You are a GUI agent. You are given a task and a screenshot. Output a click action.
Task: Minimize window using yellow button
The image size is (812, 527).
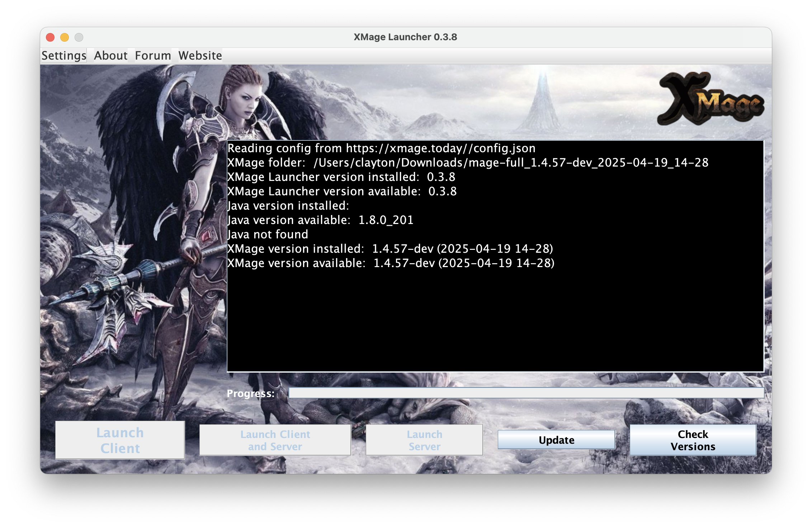click(65, 37)
